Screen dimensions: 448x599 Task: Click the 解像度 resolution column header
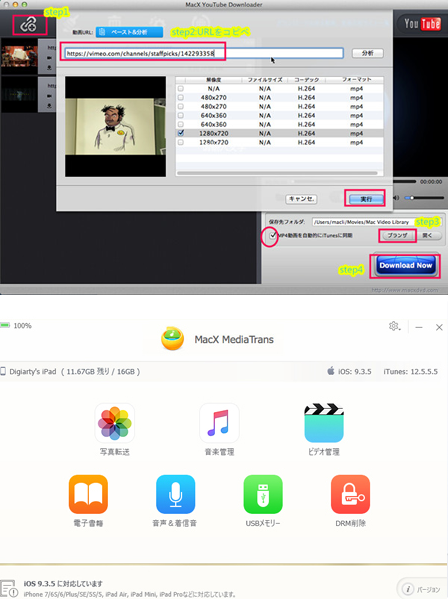coord(214,80)
